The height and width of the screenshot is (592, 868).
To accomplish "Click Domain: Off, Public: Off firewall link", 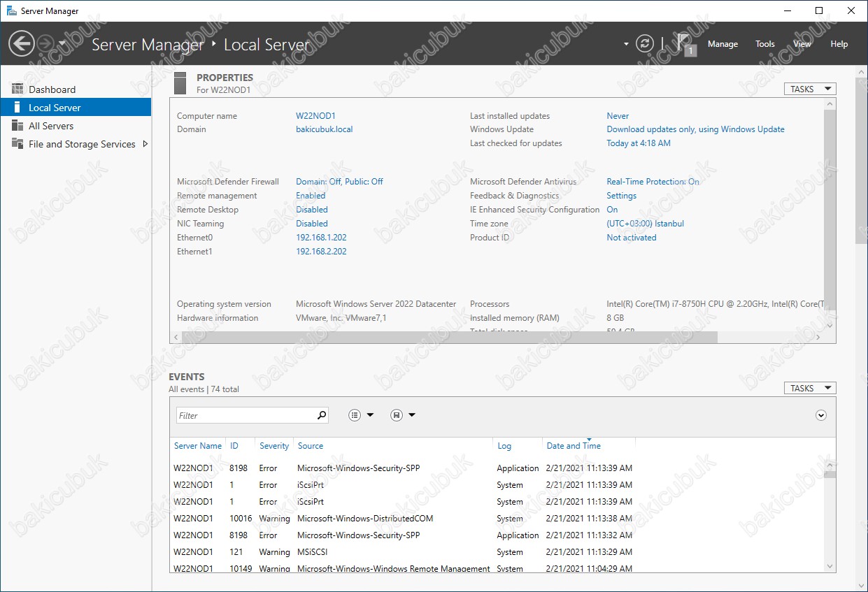I will pyautogui.click(x=339, y=182).
